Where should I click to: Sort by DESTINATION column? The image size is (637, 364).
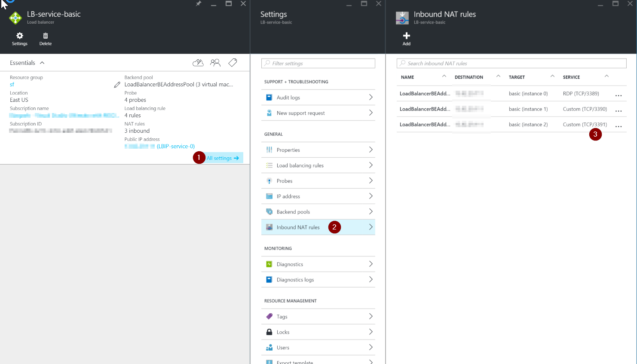click(469, 77)
